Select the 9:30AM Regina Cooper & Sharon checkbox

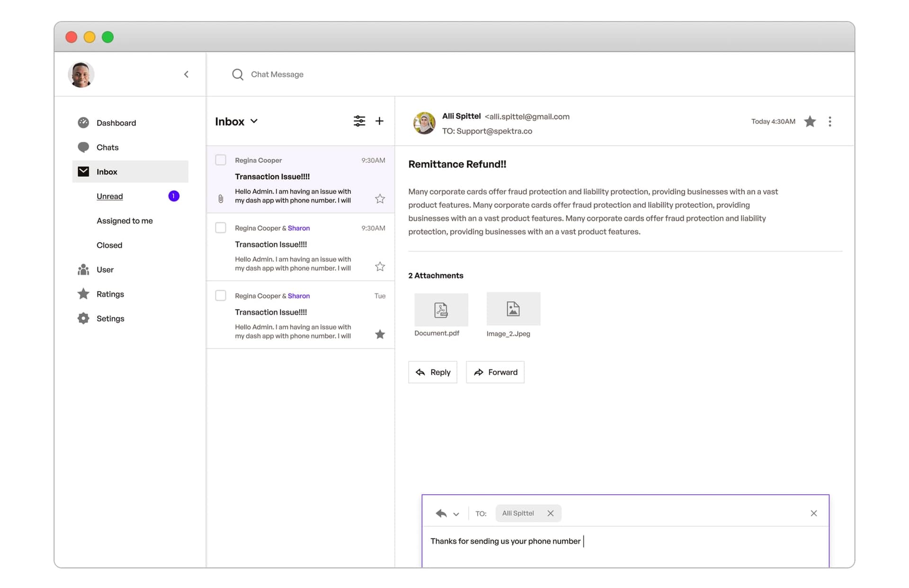tap(221, 228)
